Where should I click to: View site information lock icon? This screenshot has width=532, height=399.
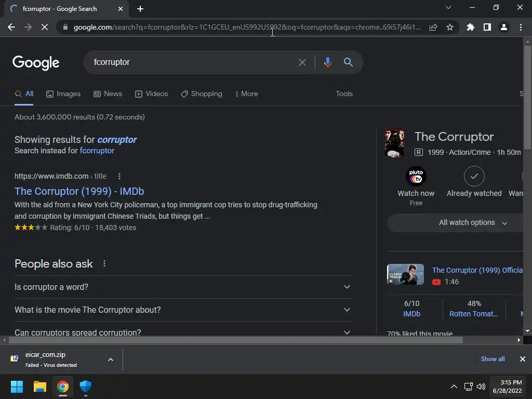(x=65, y=27)
